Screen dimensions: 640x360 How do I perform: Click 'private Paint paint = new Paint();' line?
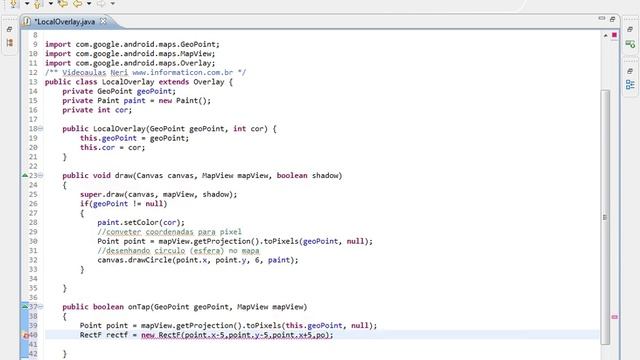(137, 100)
